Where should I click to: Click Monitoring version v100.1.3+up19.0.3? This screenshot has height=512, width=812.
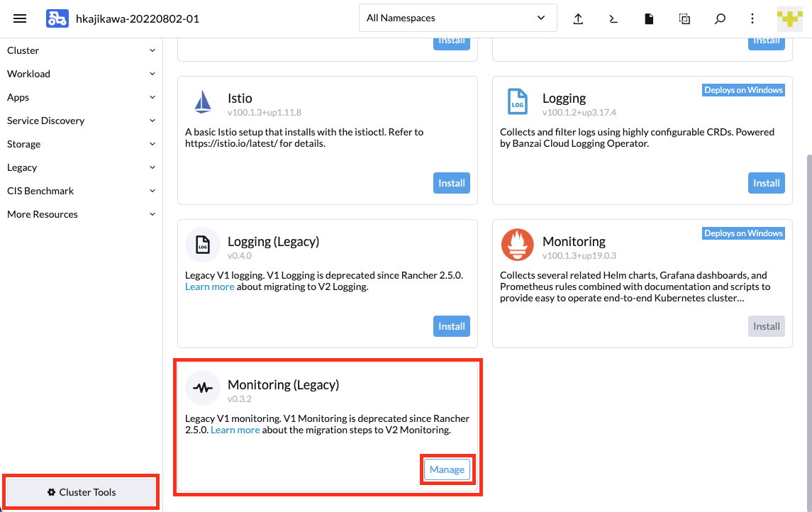(579, 256)
